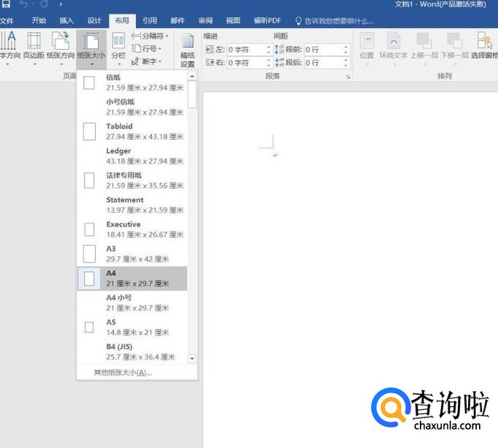Expand the Breaks (分隔符) dropdown
The height and width of the screenshot is (448, 498).
pos(150,35)
